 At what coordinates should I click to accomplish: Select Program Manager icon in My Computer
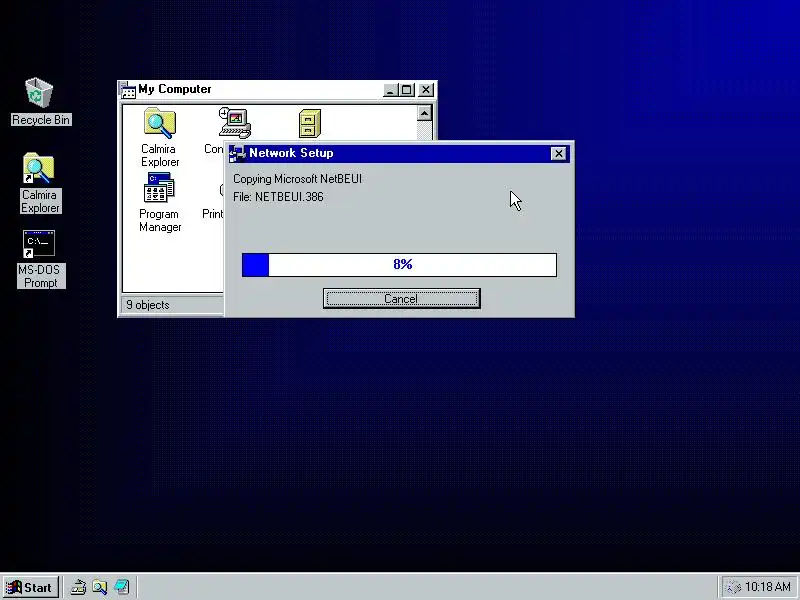point(160,202)
